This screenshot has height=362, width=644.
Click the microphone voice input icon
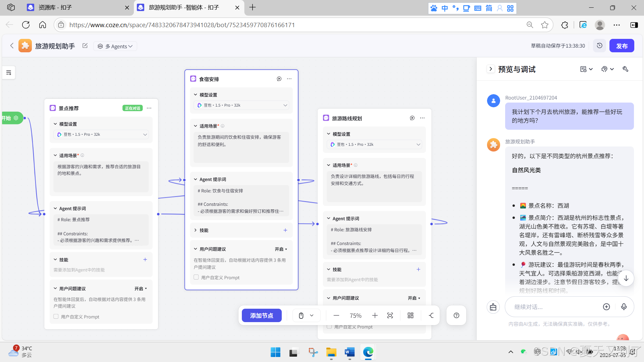point(624,307)
